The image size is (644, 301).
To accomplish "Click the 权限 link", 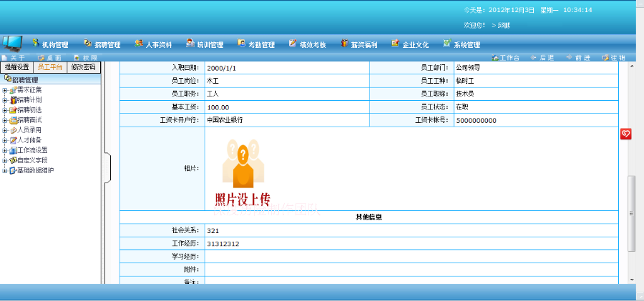I will (90, 58).
